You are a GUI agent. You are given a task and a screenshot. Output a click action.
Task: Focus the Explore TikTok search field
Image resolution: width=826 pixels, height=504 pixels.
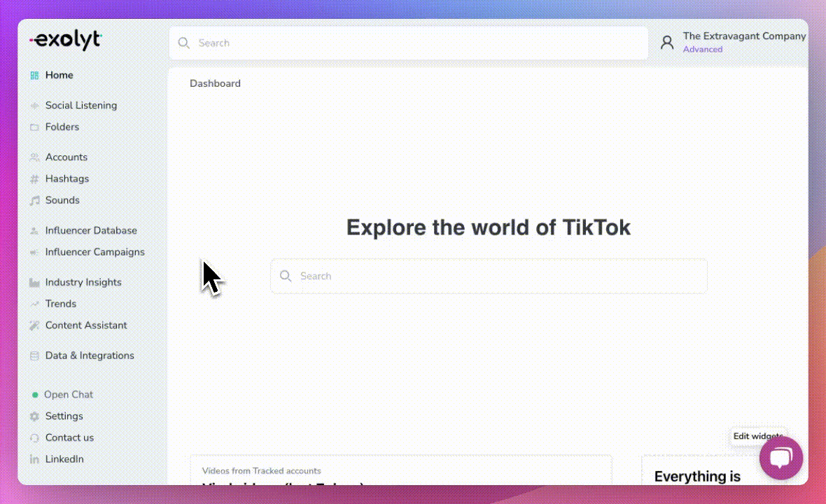[489, 276]
